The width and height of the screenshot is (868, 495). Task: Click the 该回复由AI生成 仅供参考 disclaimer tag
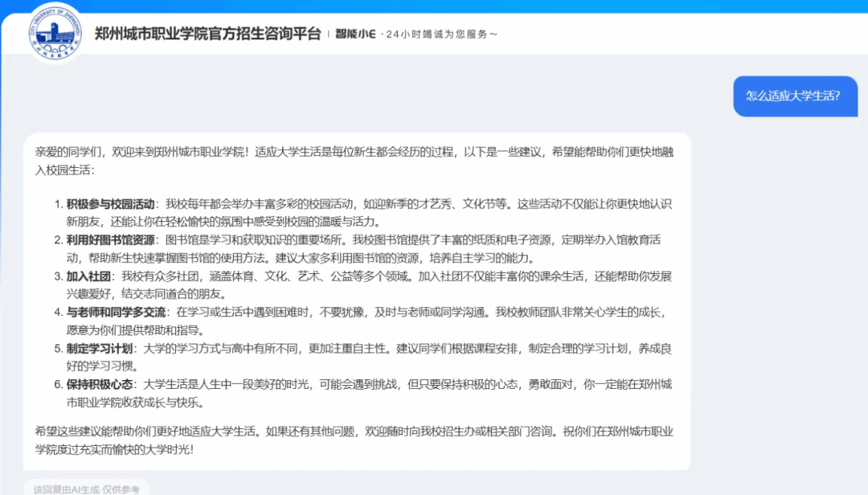[x=86, y=489]
